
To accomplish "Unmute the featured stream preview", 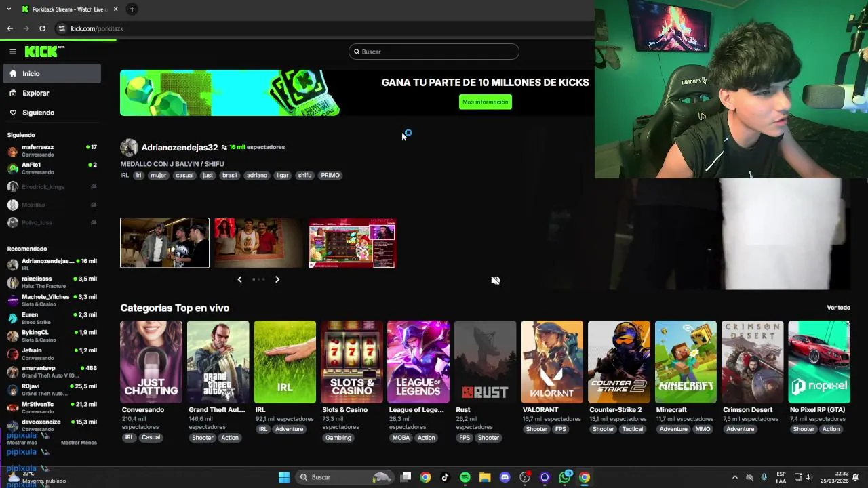I will [496, 281].
